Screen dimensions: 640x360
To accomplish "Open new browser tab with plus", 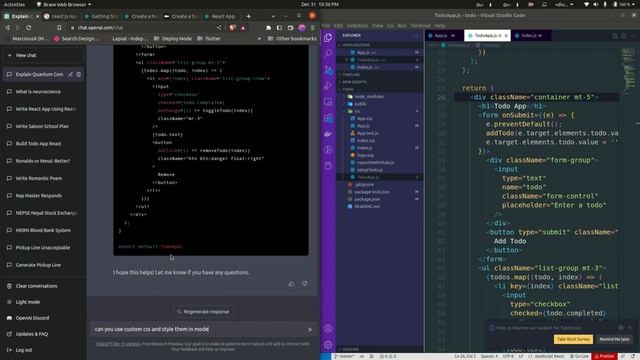I will click(249, 16).
